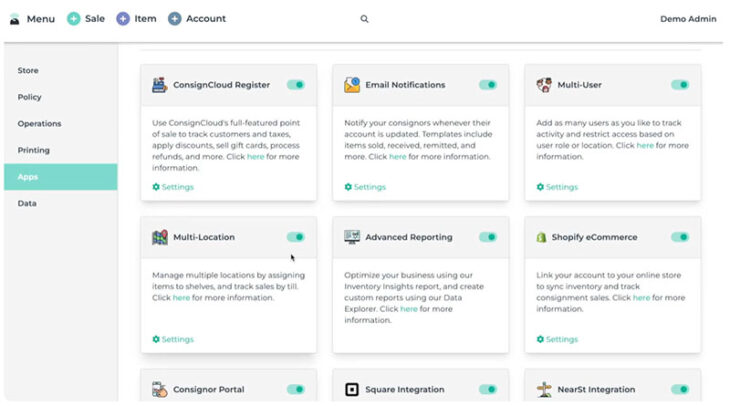Click the Advanced Reporting chart icon

coord(352,237)
